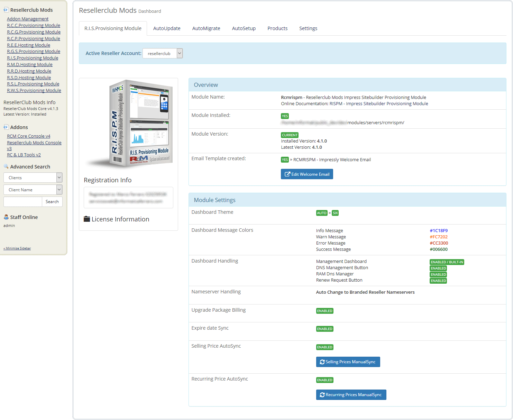Screen dimensions: 513x420
Task: Click the Registration Info heading
Action: [108, 180]
